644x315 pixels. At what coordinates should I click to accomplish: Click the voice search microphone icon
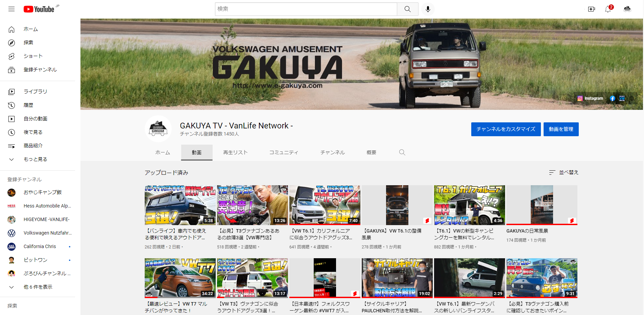point(427,9)
